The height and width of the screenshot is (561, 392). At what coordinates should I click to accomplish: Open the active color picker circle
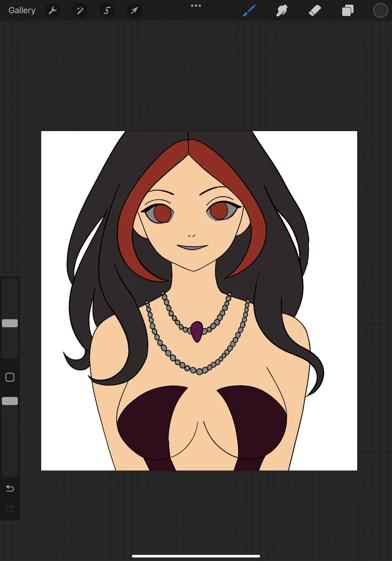coord(381,11)
